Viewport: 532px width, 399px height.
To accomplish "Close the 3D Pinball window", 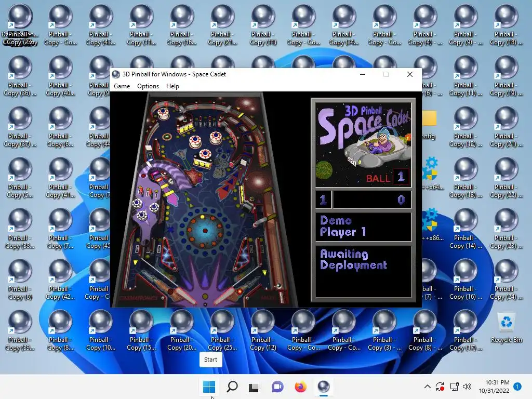I will pos(410,74).
